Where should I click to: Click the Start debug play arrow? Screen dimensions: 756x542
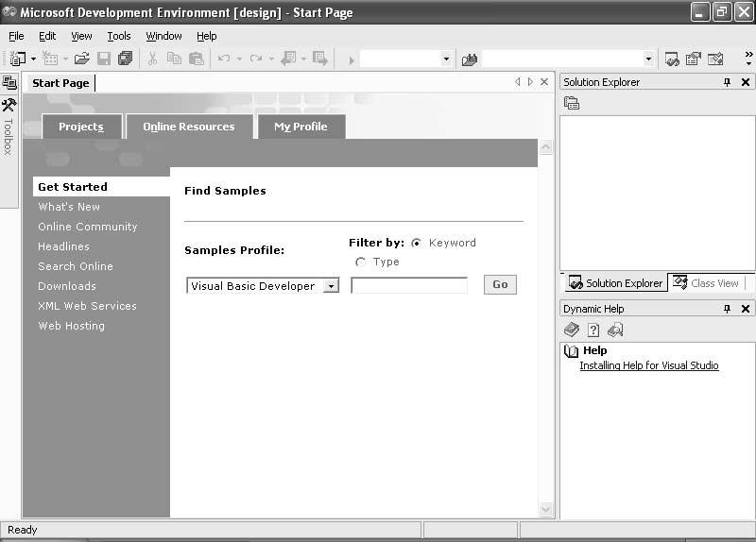[352, 60]
